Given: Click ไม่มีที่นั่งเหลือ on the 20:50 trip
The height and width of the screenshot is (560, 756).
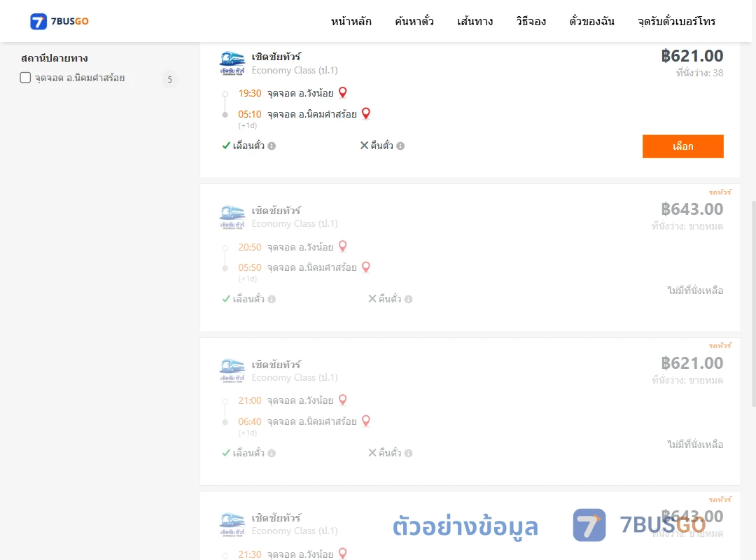Looking at the screenshot, I should point(695,290).
